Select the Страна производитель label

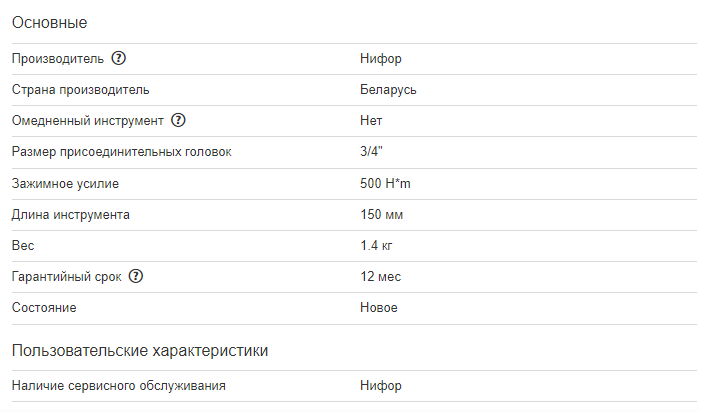point(81,90)
